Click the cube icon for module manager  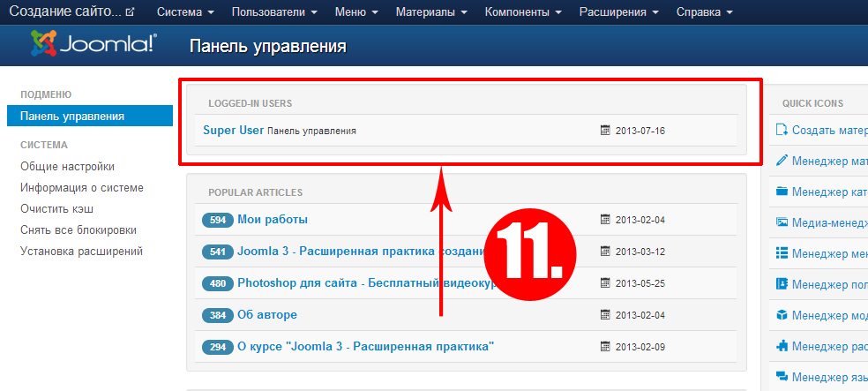(782, 315)
